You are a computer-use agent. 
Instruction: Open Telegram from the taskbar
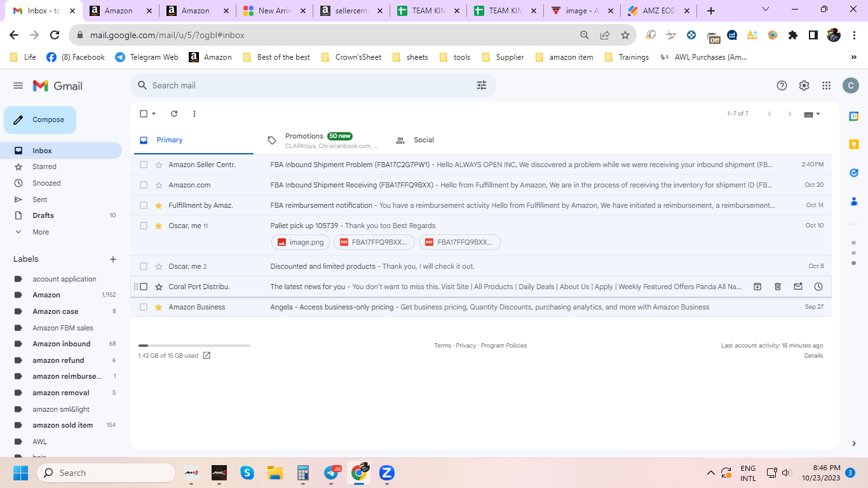tap(332, 473)
